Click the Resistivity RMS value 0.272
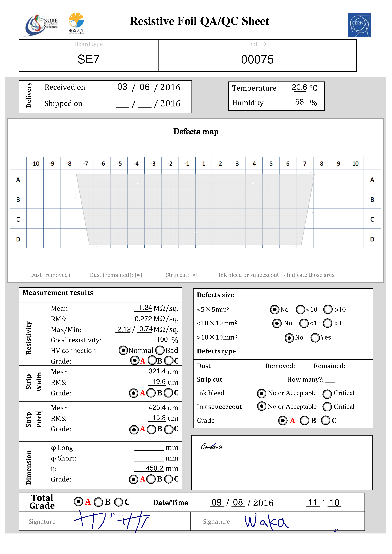 point(143,319)
